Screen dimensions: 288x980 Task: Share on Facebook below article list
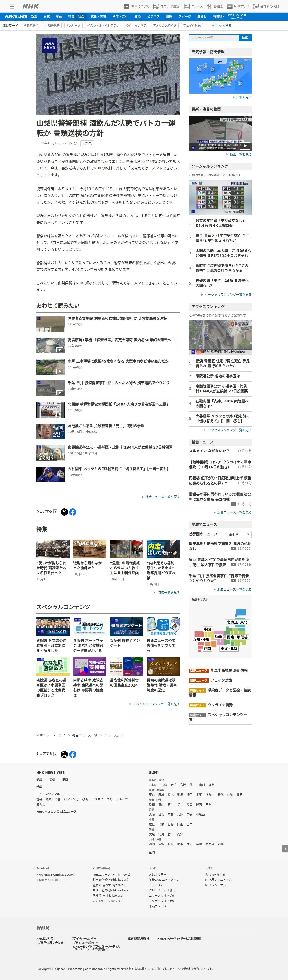click(x=73, y=512)
